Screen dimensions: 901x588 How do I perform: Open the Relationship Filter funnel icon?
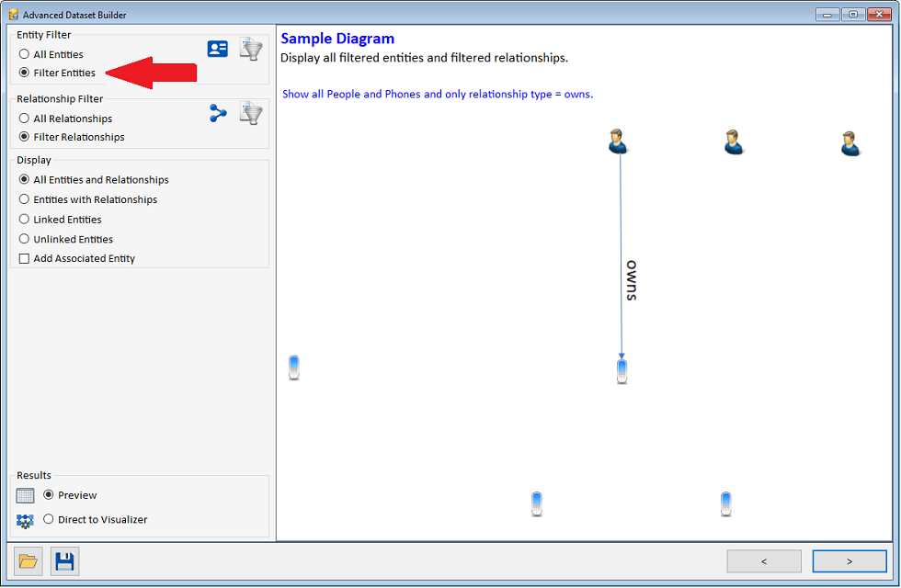251,113
